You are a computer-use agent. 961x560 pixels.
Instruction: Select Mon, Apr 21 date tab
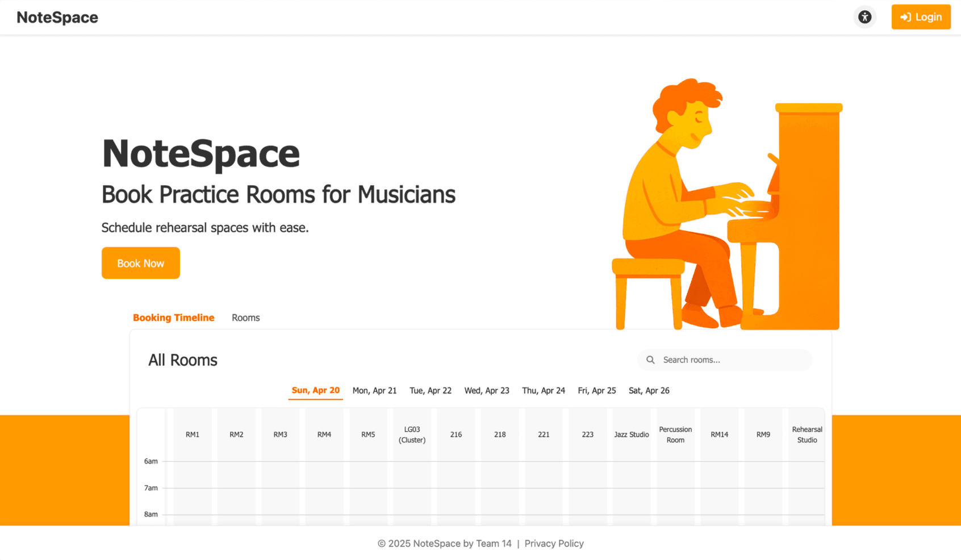(x=374, y=391)
